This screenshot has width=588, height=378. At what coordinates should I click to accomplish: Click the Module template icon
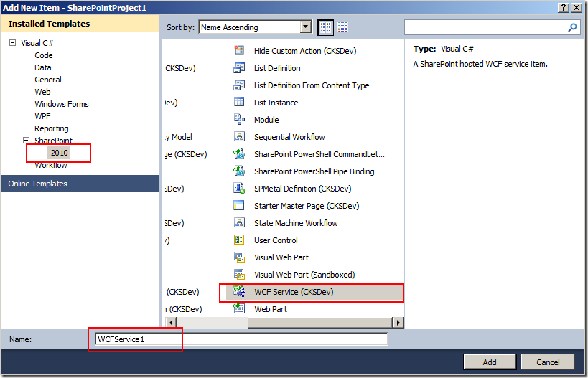[239, 120]
